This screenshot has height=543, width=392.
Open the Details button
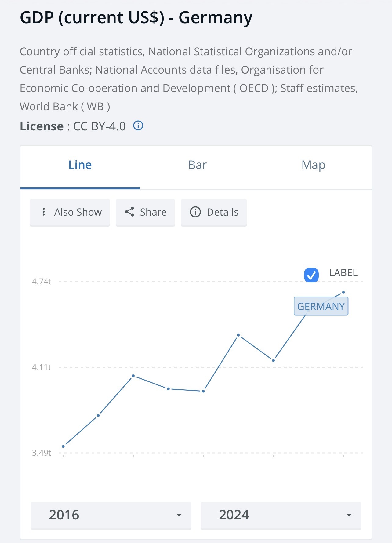[x=214, y=212]
